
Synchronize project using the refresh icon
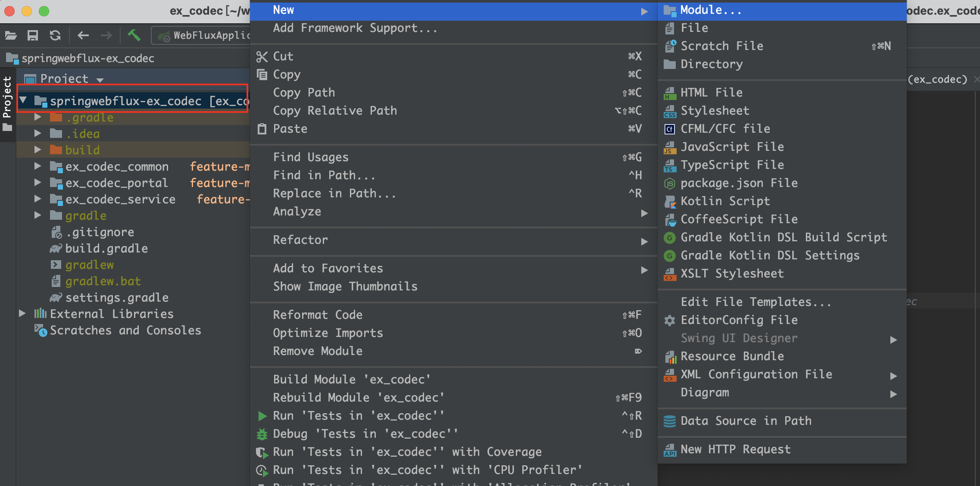pos(55,35)
